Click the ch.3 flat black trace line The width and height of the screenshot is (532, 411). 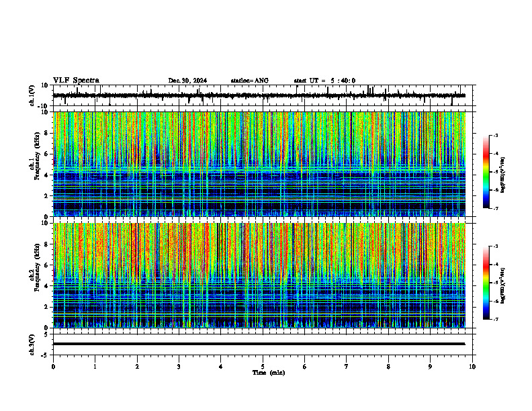pos(259,344)
